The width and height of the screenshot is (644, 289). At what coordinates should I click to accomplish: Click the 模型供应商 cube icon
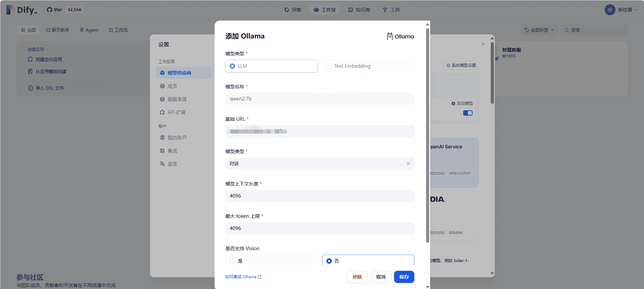[162, 73]
